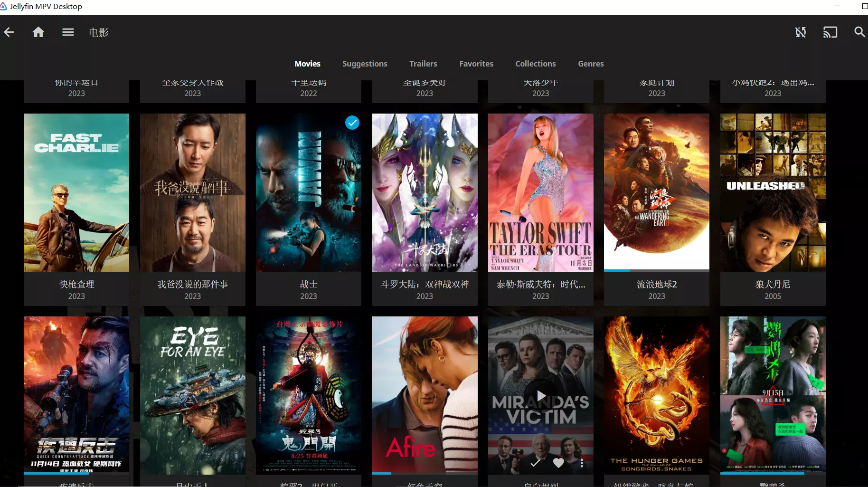The height and width of the screenshot is (487, 868).
Task: Open the Hunger Games Songbirds & Snakes poster
Action: pos(657,395)
